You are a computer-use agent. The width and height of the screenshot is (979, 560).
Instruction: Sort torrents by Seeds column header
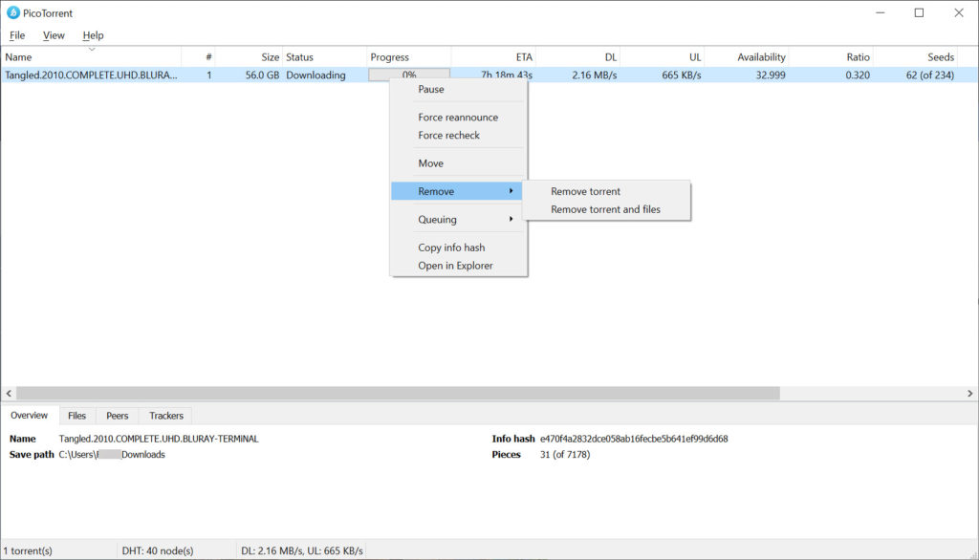tap(915, 56)
